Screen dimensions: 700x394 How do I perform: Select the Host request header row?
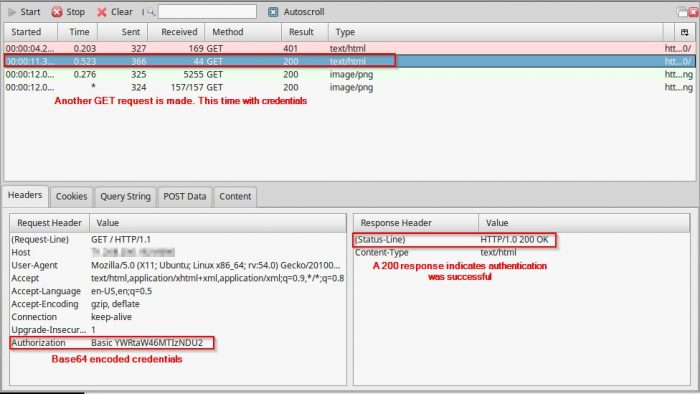click(178, 253)
